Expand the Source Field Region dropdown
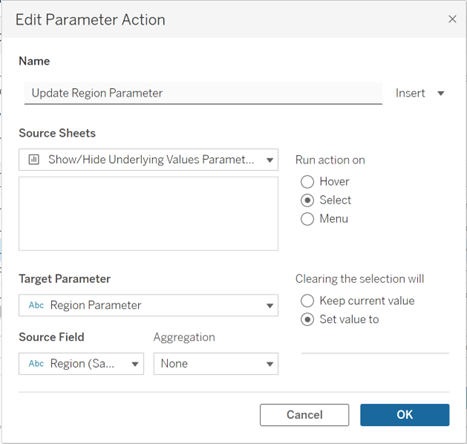The width and height of the screenshot is (467, 444). [x=81, y=364]
